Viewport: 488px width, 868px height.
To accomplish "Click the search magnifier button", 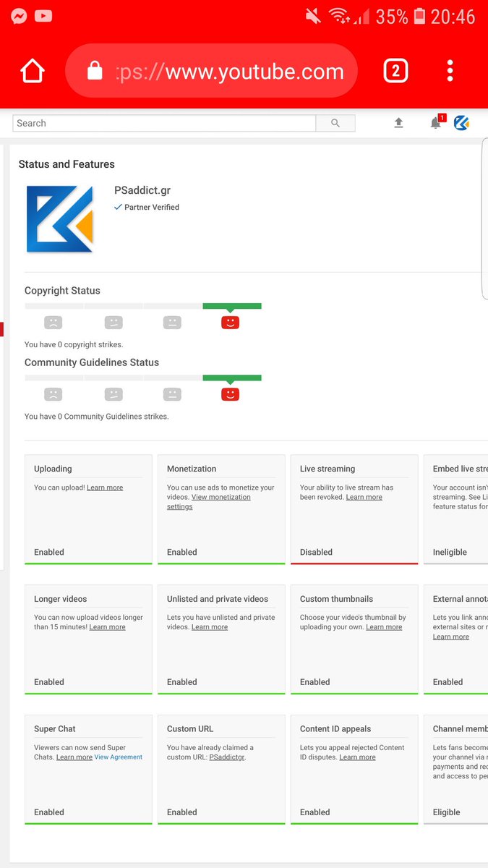I will (335, 123).
